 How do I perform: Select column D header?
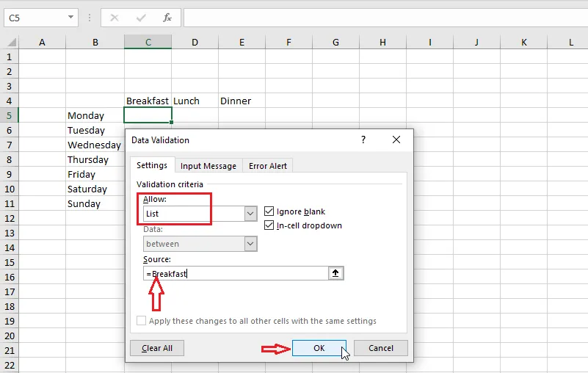pyautogui.click(x=195, y=42)
